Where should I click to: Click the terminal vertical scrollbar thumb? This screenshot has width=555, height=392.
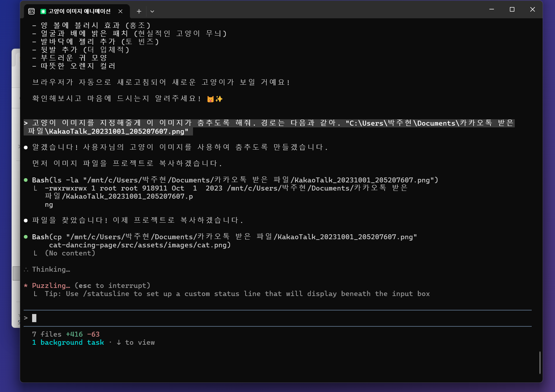(540, 362)
